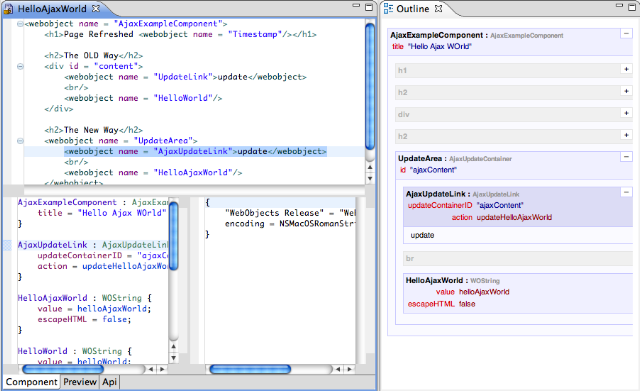This screenshot has height=391, width=640.
Task: Open the Component tab at the bottom
Action: 31,382
